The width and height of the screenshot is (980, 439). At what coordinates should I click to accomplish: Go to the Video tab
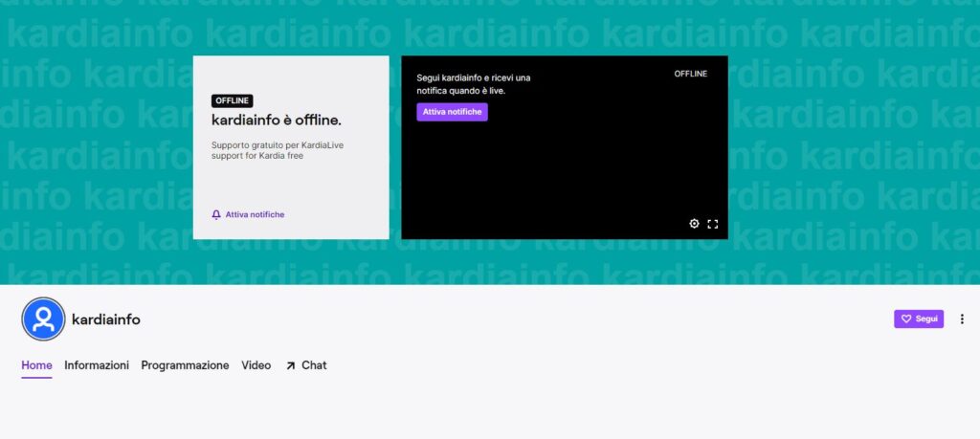click(x=256, y=365)
